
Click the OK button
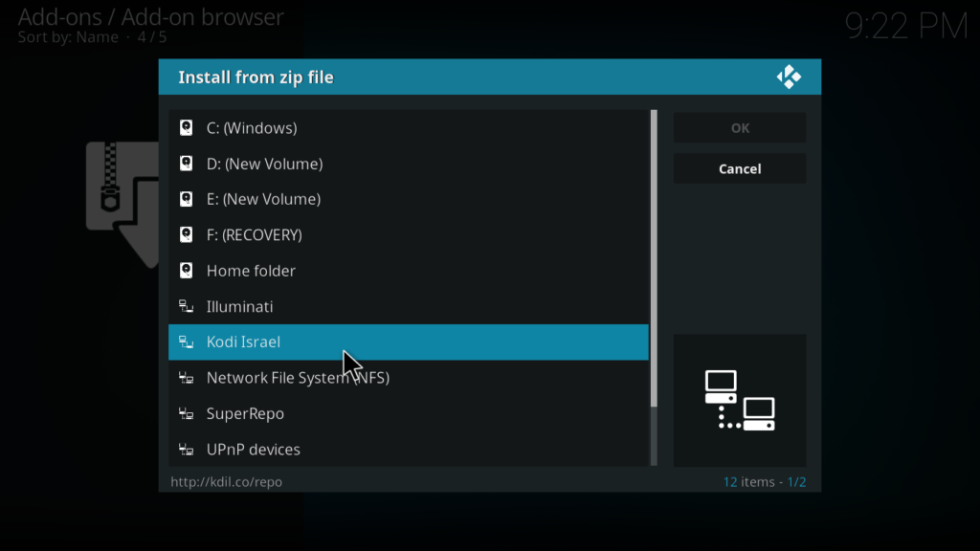point(740,128)
